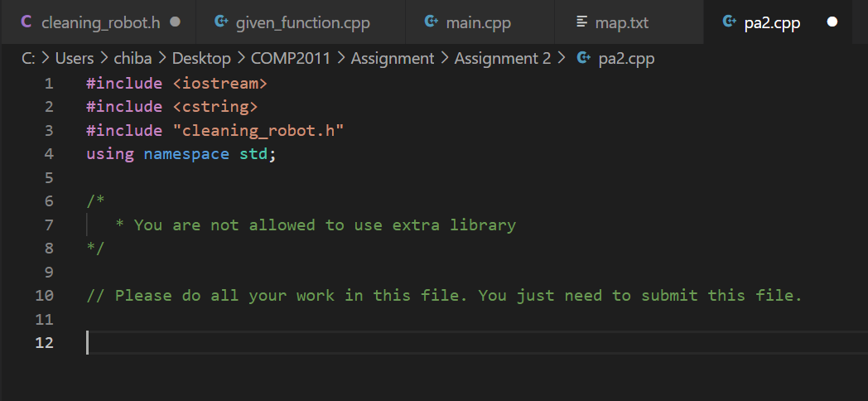Click the "cleaning_robot.h" include string
Image resolution: width=868 pixels, height=401 pixels.
point(258,131)
